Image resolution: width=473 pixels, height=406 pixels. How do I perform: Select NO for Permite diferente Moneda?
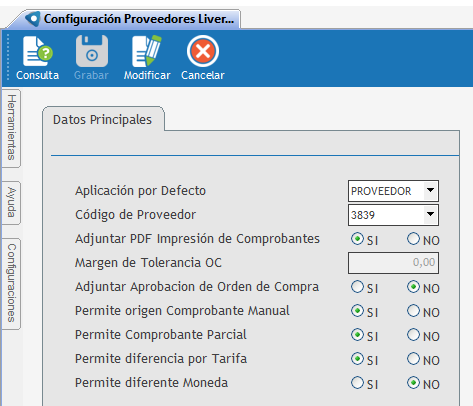[x=413, y=383]
